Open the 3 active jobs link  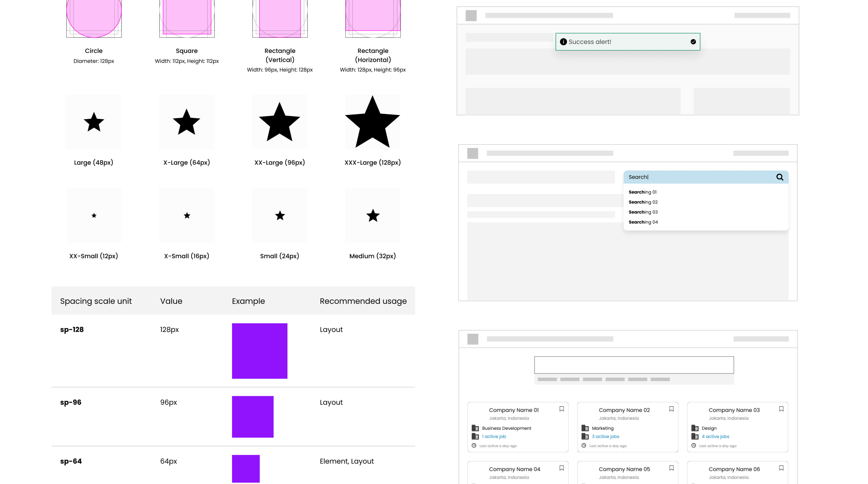[606, 436]
